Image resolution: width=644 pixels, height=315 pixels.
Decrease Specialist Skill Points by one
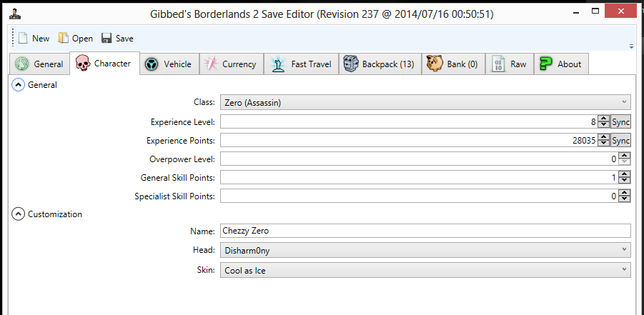point(625,199)
